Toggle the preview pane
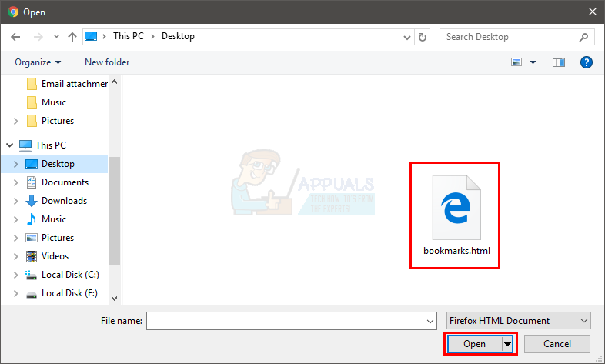 (558, 62)
